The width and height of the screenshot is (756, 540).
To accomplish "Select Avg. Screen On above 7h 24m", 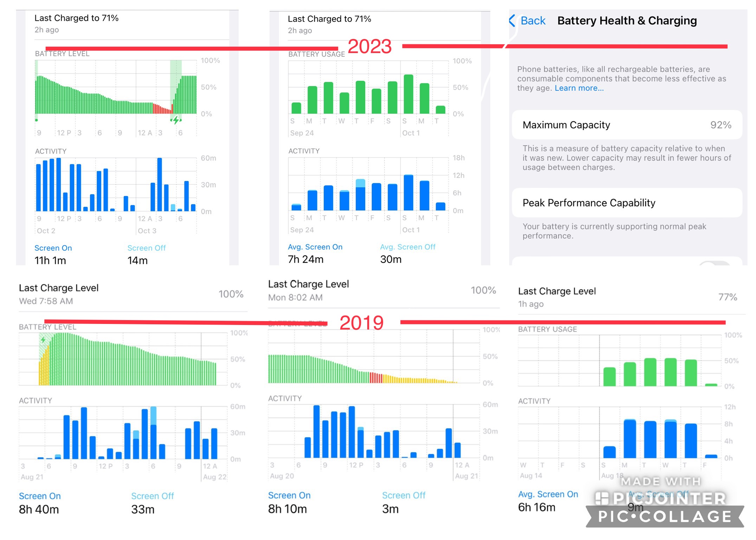I will coord(315,247).
